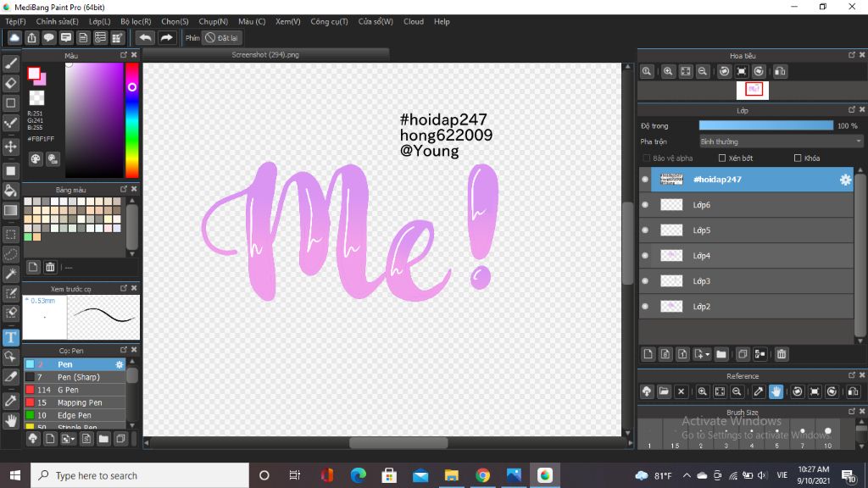Open the Pha trộn blend mode dropdown
This screenshot has height=488, width=868.
(x=781, y=141)
